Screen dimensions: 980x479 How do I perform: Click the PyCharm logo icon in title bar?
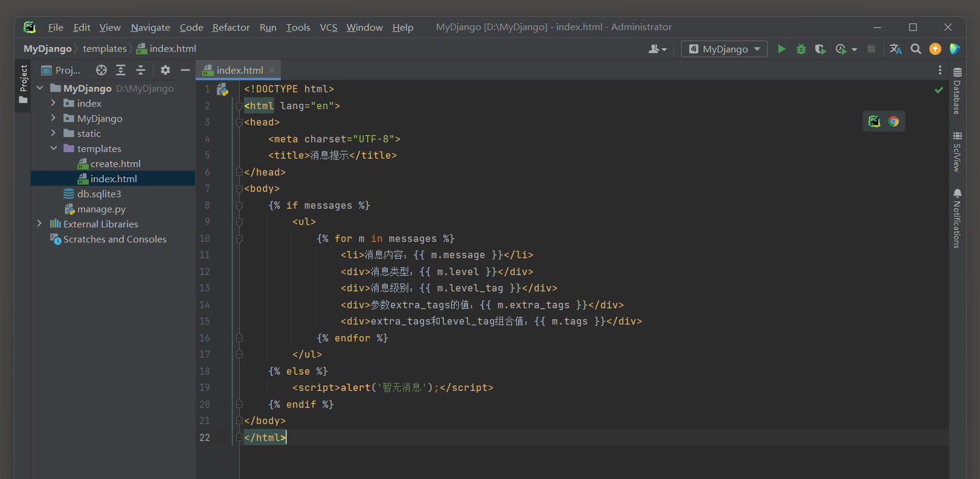point(30,27)
